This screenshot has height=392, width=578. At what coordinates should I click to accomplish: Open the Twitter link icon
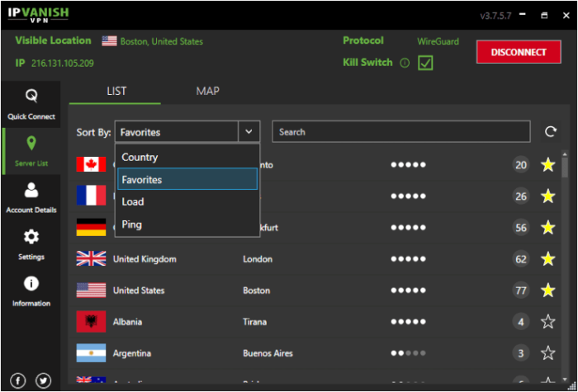[43, 380]
